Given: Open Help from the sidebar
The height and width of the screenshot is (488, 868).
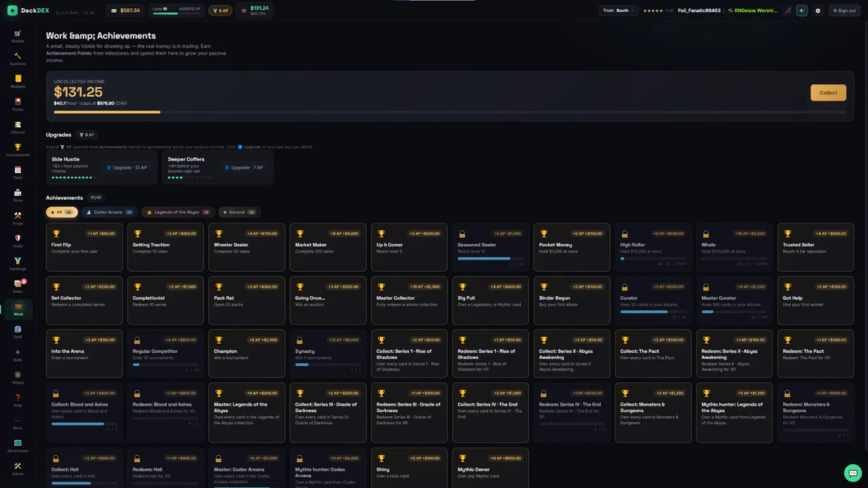Looking at the screenshot, I should click(18, 401).
